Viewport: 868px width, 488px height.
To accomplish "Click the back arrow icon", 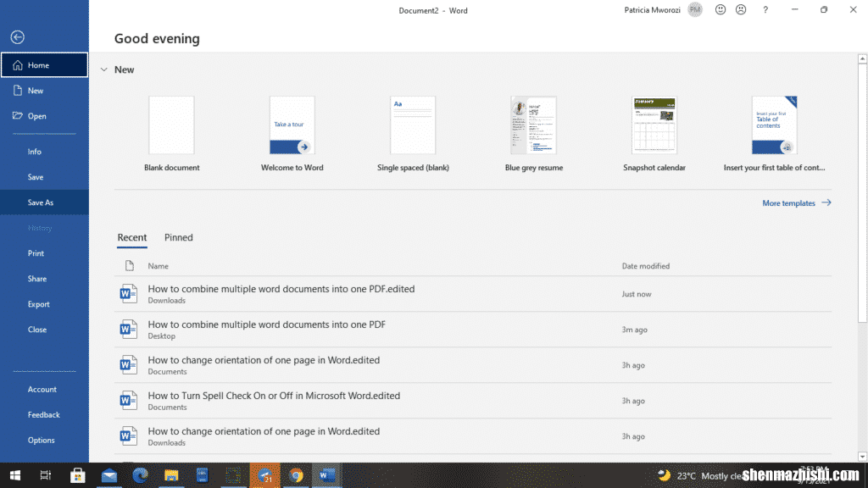I will click(17, 37).
